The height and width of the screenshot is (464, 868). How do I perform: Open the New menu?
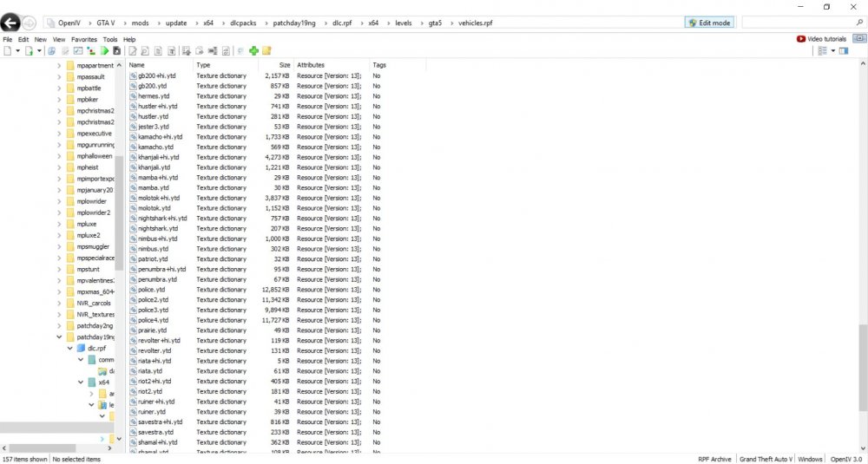pyautogui.click(x=41, y=39)
